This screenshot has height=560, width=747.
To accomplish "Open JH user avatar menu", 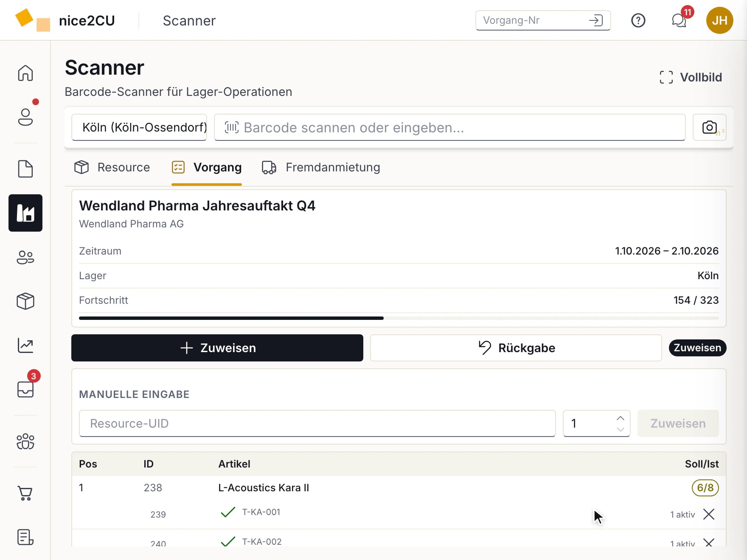I will click(x=720, y=20).
